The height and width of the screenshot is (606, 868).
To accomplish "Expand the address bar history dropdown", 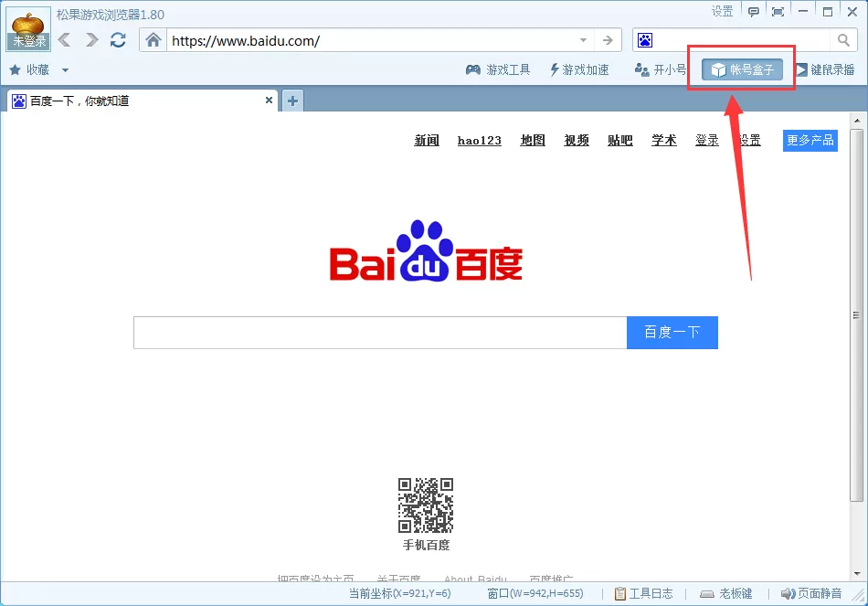I will [583, 40].
